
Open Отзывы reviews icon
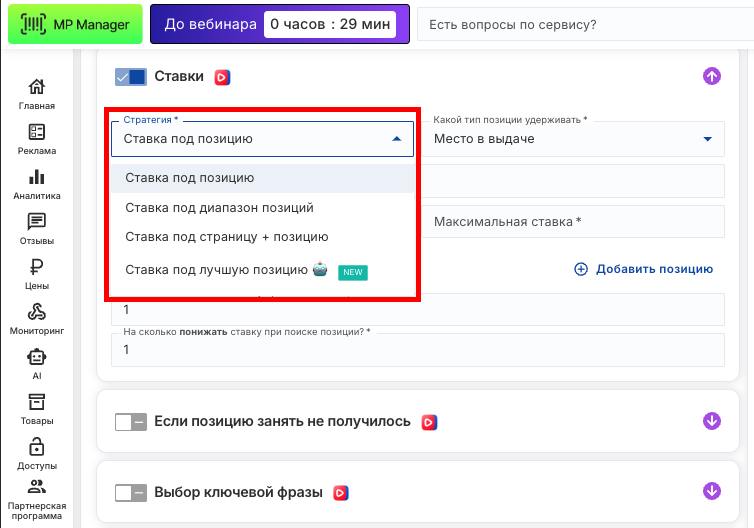[x=37, y=229]
